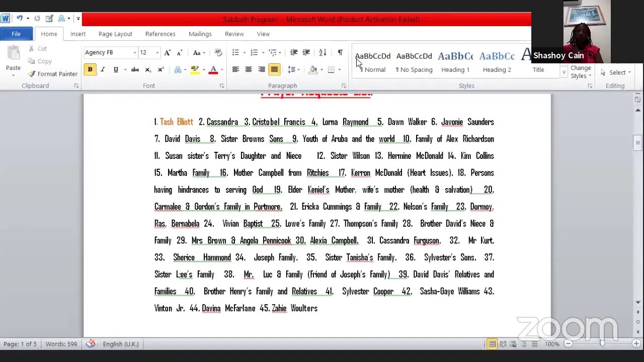Click the Borders icon
The image size is (644, 362).
pos(331,69)
